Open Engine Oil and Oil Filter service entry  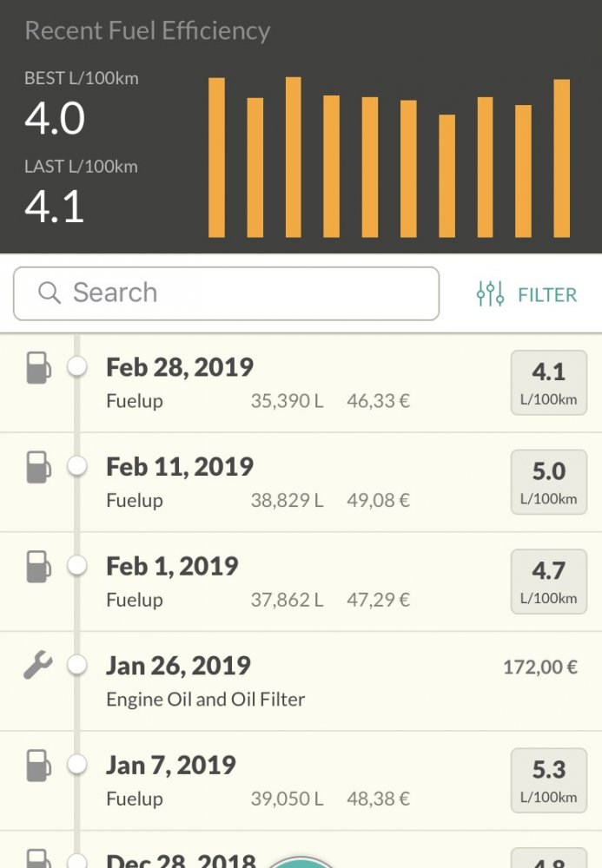pyautogui.click(x=261, y=681)
